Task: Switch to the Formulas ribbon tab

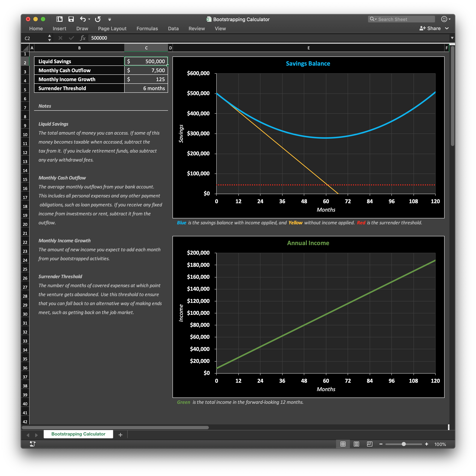Action: 147,29
